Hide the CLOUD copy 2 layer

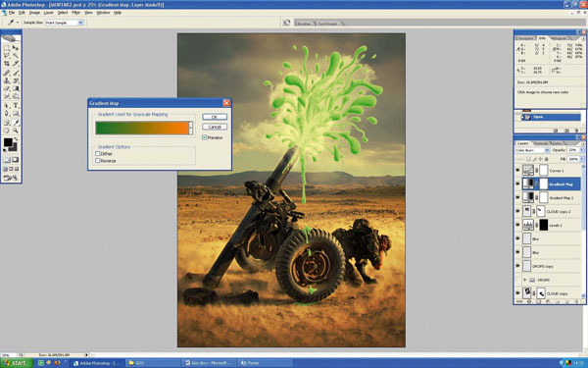point(517,211)
